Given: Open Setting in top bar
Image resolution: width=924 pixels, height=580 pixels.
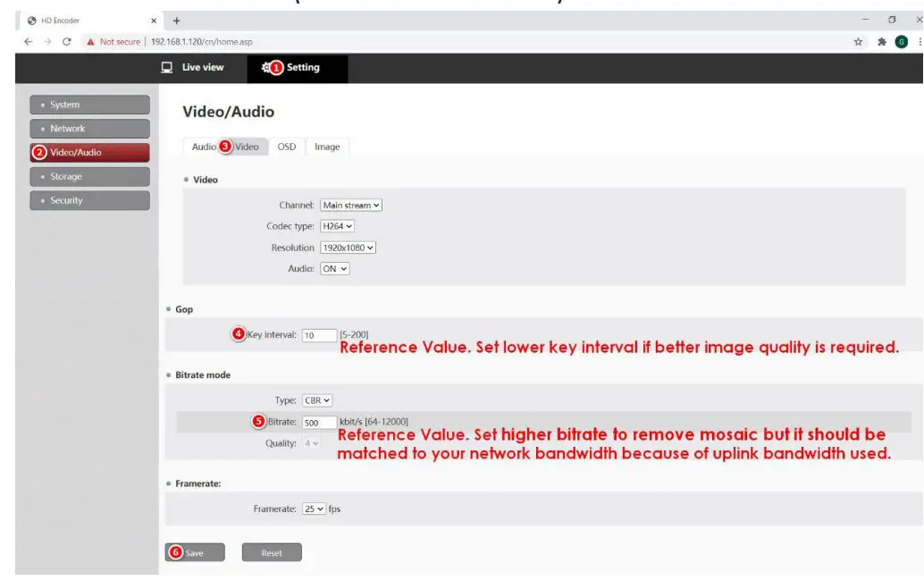Looking at the screenshot, I should click(x=297, y=68).
